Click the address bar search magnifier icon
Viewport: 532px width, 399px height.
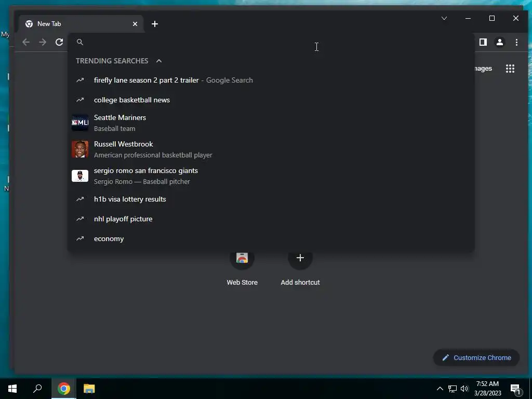(80, 42)
